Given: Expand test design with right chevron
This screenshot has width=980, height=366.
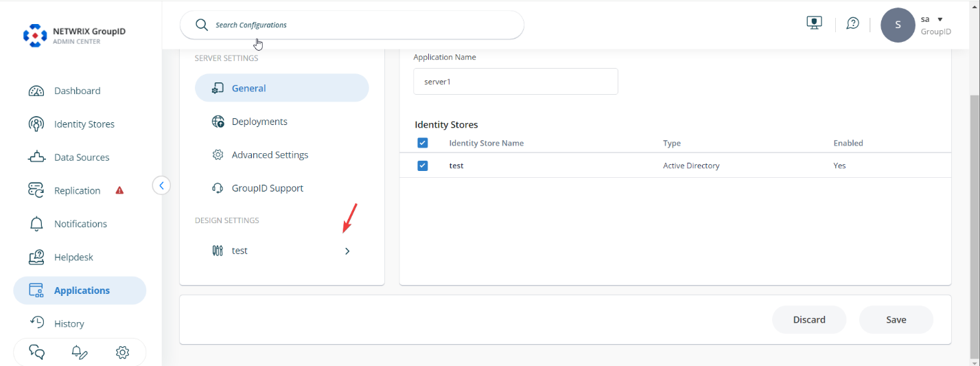Looking at the screenshot, I should 347,251.
